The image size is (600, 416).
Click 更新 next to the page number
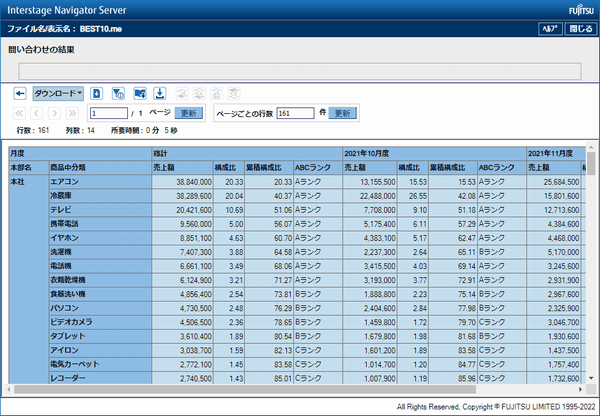click(189, 113)
